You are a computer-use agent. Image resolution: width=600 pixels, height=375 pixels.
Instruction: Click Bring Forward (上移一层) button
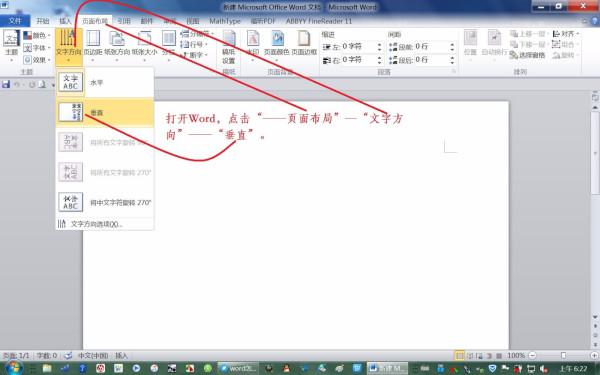(x=528, y=34)
